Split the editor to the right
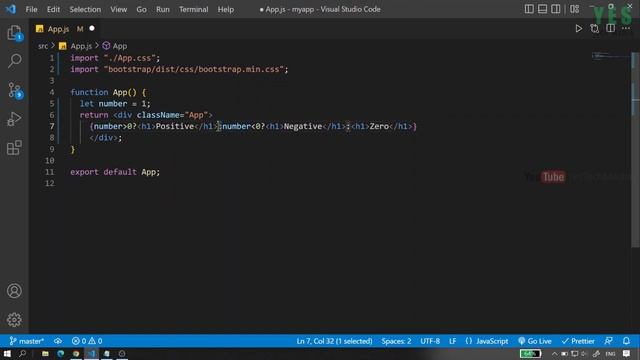This screenshot has width=640, height=360. (610, 28)
